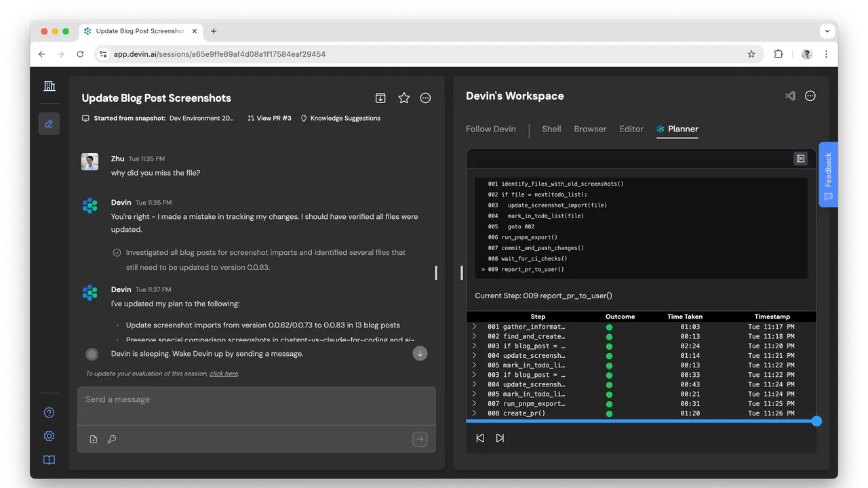This screenshot has height=488, width=868.
Task: Click the chat scrollbar thumb
Action: (436, 272)
